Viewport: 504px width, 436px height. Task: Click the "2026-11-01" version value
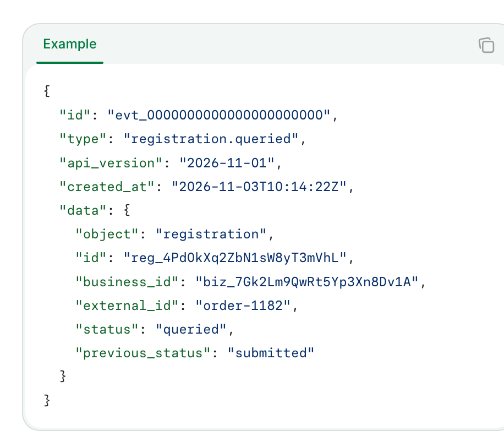pyautogui.click(x=227, y=163)
